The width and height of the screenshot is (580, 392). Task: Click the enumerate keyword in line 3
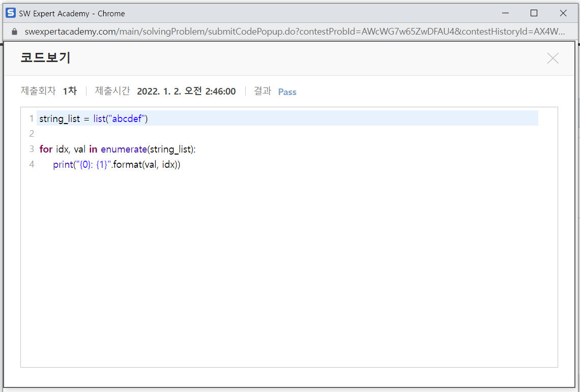click(x=124, y=149)
